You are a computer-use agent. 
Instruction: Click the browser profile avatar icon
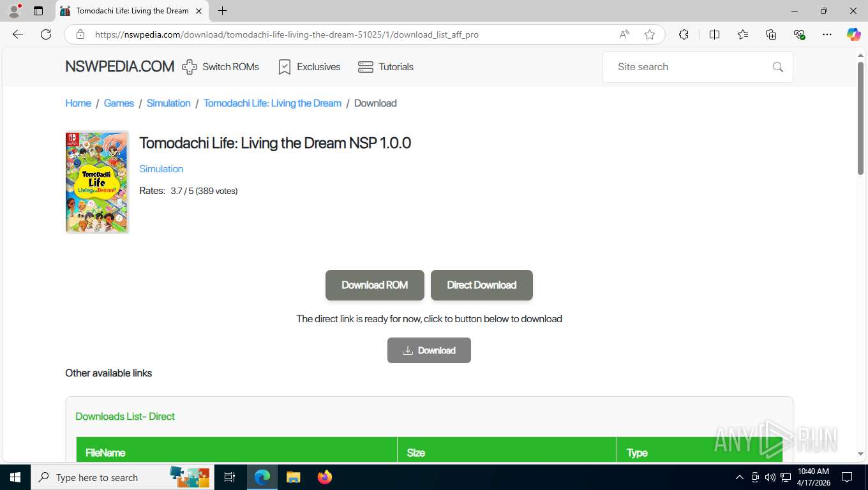tap(14, 11)
